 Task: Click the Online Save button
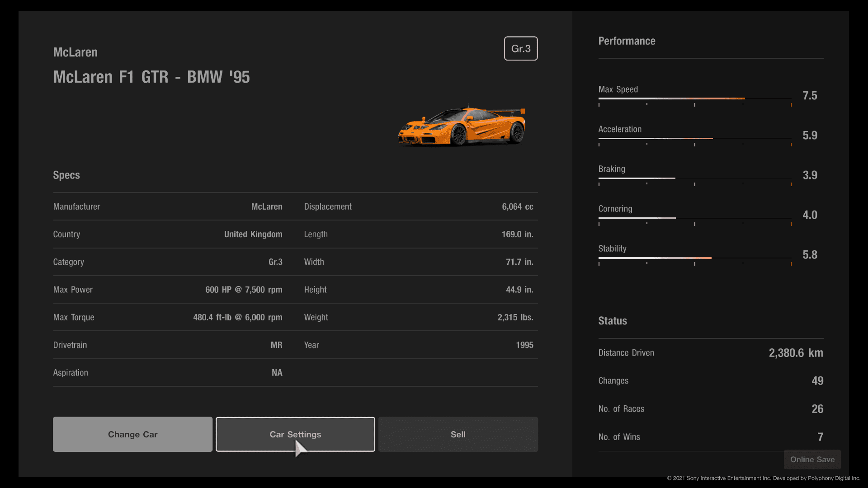click(x=812, y=460)
